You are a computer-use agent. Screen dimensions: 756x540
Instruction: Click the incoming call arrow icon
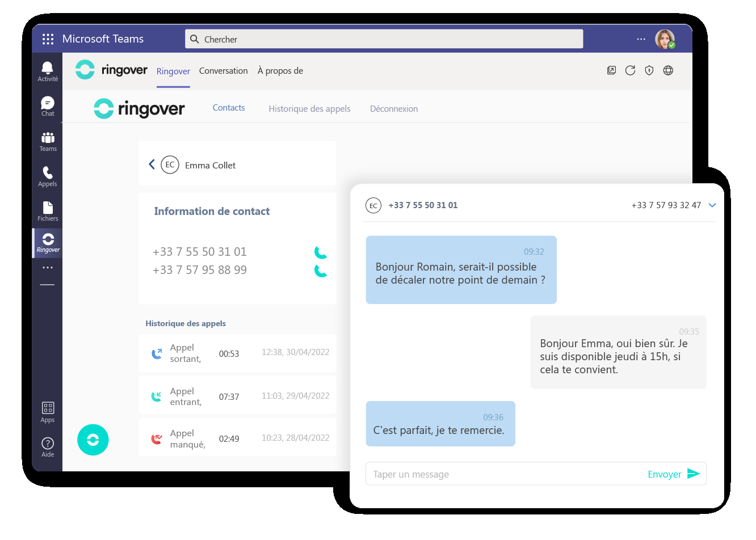157,396
